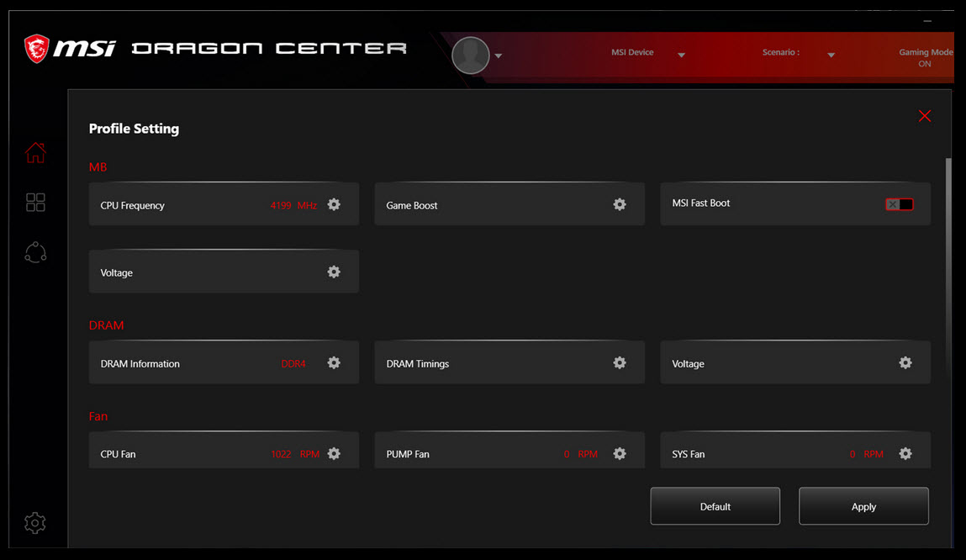Open CPU Fan gear settings
Screen dimensions: 966x560
(334, 453)
